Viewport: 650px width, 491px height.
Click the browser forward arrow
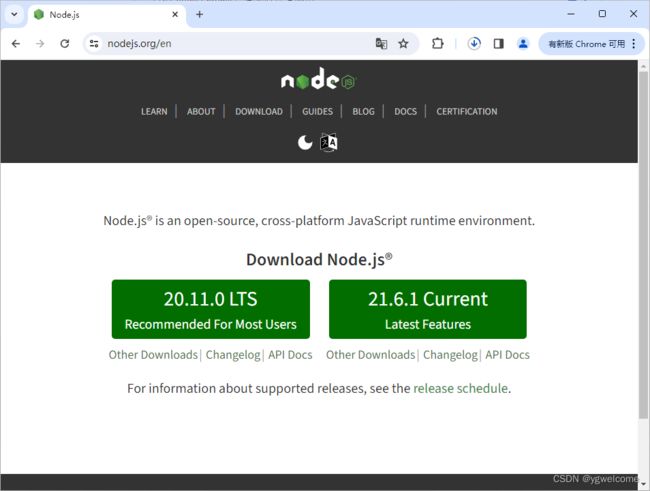[40, 44]
